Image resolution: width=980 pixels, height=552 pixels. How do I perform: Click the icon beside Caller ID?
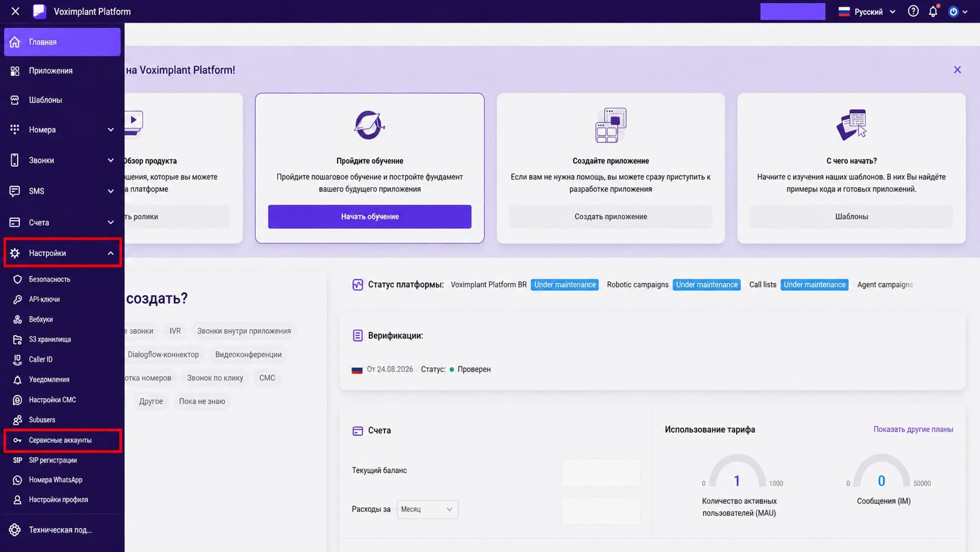coord(18,359)
